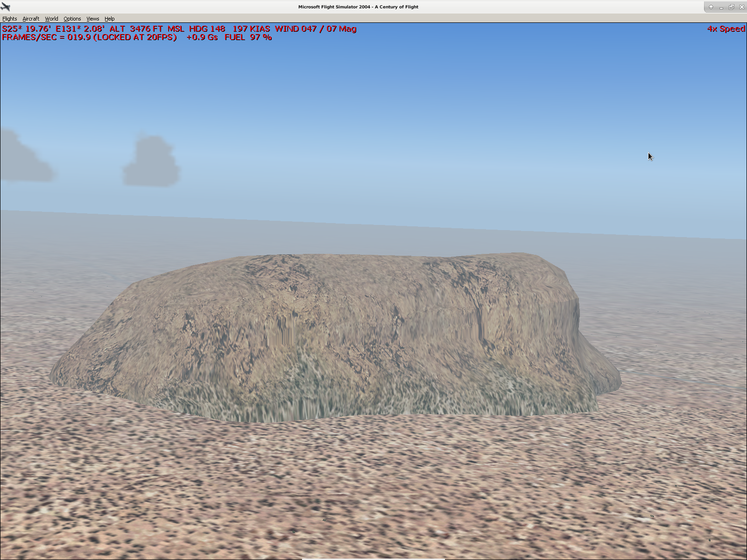Minimize the Flight Simulator window

point(721,7)
